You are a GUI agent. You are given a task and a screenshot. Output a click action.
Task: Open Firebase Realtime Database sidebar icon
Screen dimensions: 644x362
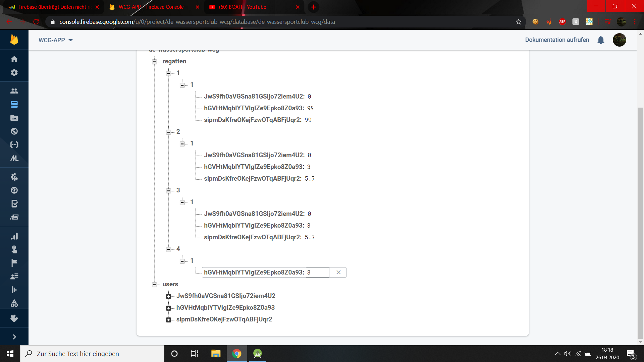14,104
